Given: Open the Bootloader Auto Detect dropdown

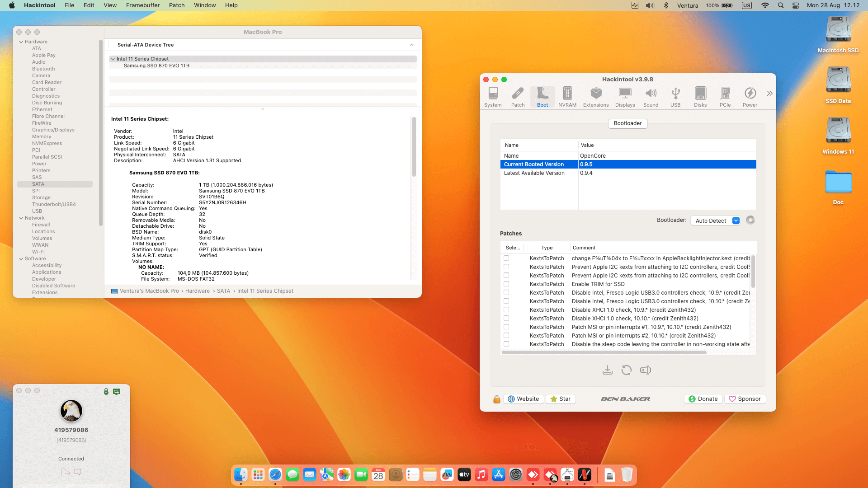Looking at the screenshot, I should click(x=715, y=221).
